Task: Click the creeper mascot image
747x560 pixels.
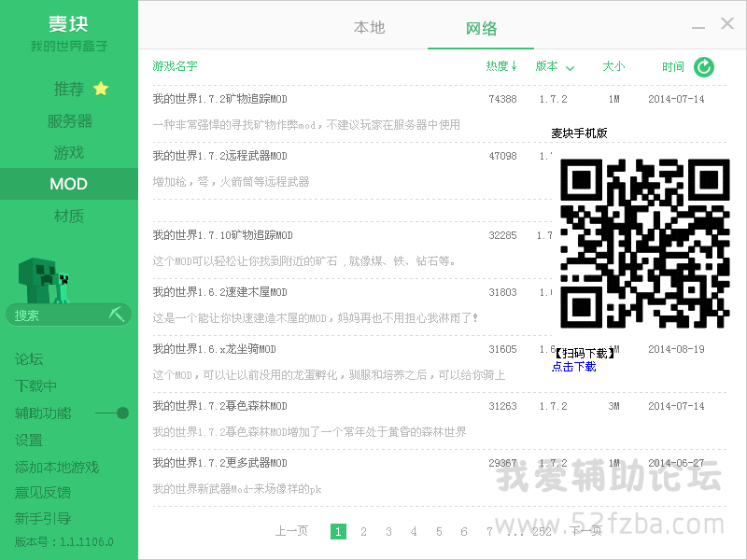Action: pos(44,281)
